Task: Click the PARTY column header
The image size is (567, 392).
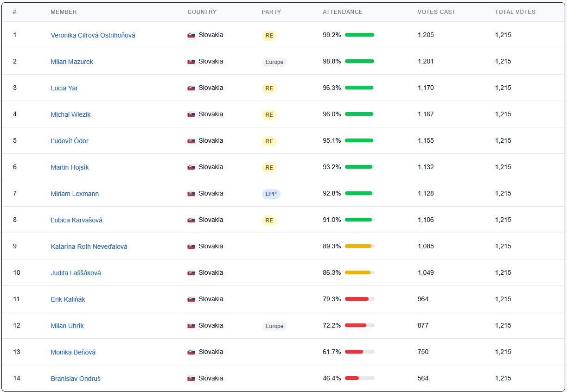Action: 271,12
